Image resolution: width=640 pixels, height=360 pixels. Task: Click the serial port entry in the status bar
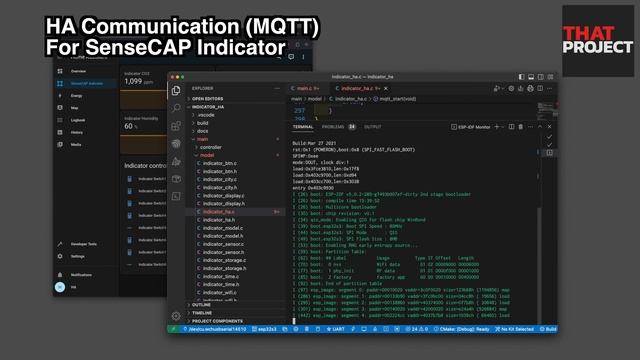(x=215, y=329)
